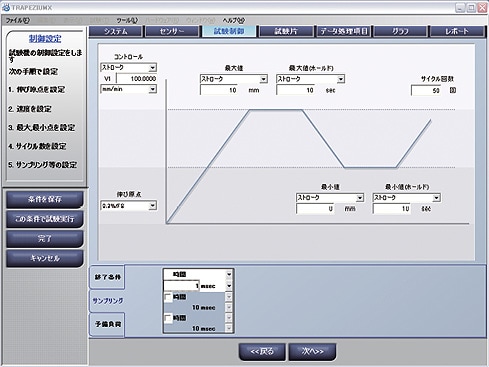Switch to the センサー tab
This screenshot has height=367, width=489.
point(172,32)
